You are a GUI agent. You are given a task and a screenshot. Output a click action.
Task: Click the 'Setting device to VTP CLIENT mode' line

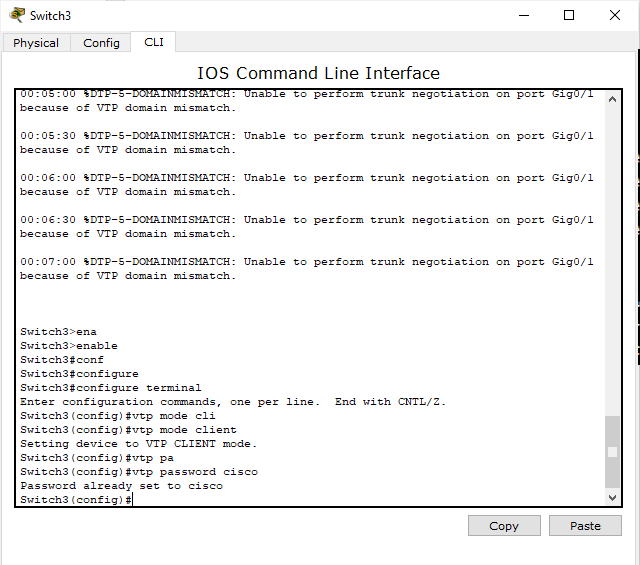coord(139,444)
